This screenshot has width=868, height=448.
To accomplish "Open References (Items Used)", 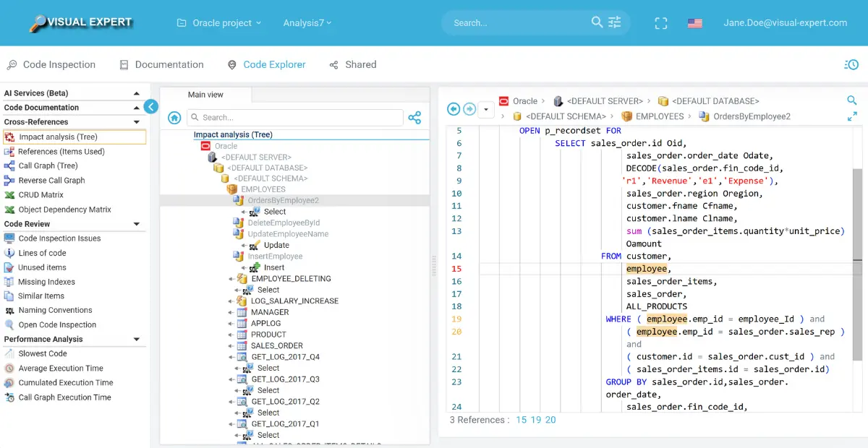I will pyautogui.click(x=54, y=151).
